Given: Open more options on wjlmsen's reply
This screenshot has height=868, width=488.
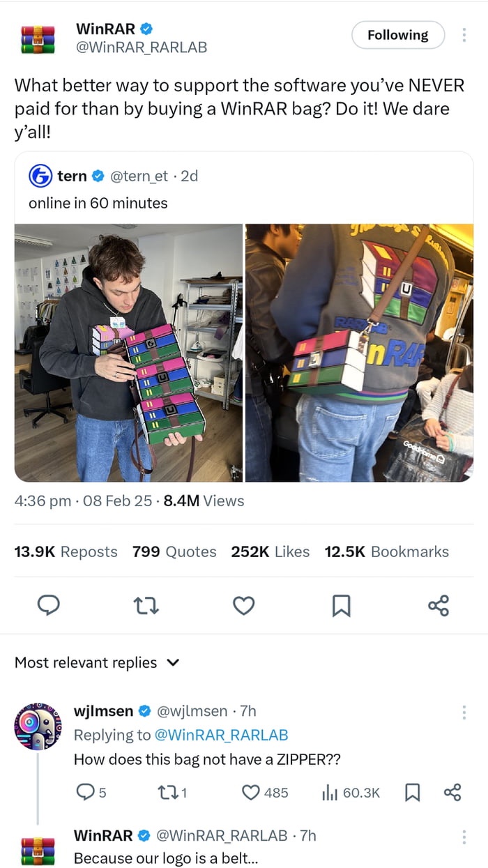Looking at the screenshot, I should [464, 712].
